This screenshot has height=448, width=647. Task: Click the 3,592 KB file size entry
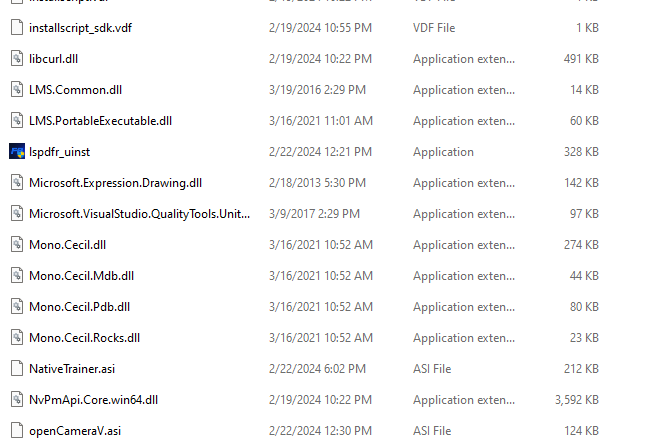(x=576, y=399)
